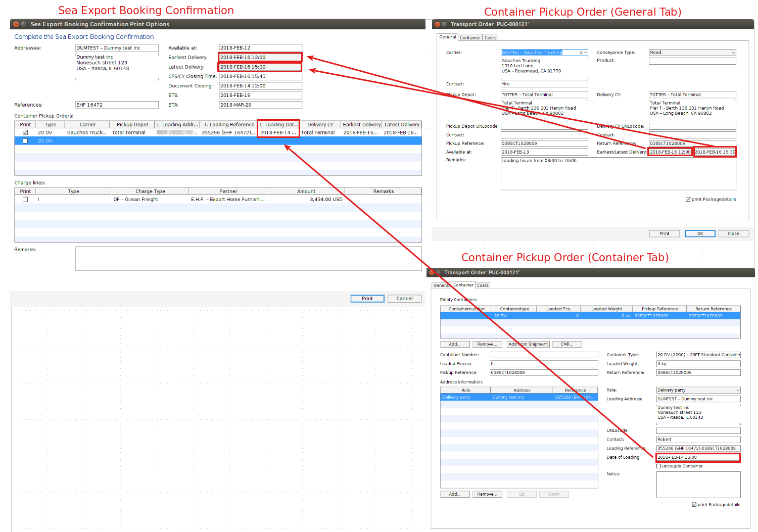The height and width of the screenshot is (532, 758).
Task: Cancel the booking confirmation print dialog
Action: [x=404, y=298]
